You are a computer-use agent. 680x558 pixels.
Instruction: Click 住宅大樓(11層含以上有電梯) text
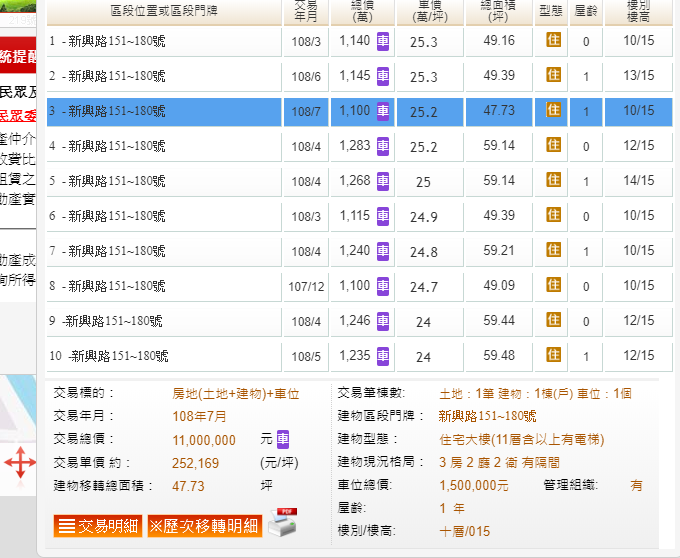[522, 440]
